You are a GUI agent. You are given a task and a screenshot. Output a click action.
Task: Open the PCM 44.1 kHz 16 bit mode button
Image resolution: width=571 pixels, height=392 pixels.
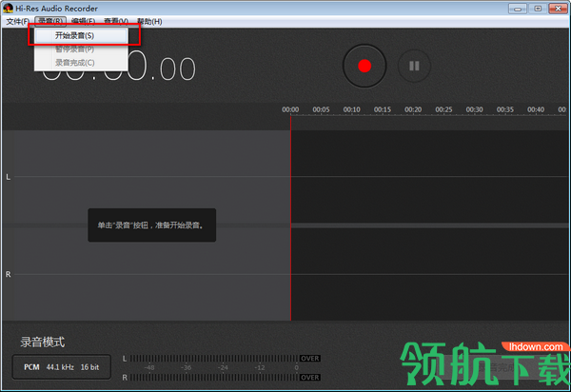[62, 367]
